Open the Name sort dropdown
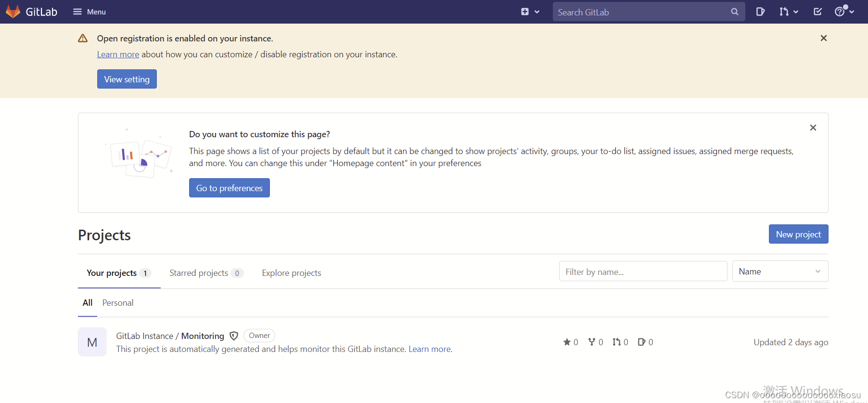This screenshot has width=868, height=403. click(x=780, y=271)
